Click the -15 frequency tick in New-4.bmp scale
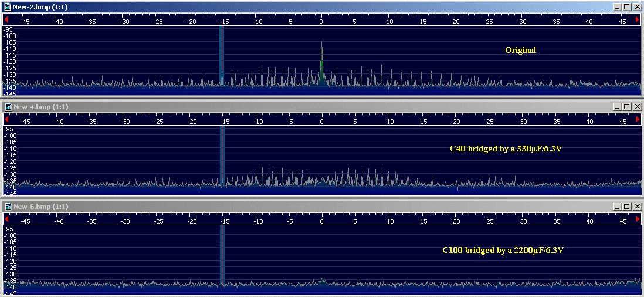This screenshot has width=644, height=297. click(x=224, y=122)
